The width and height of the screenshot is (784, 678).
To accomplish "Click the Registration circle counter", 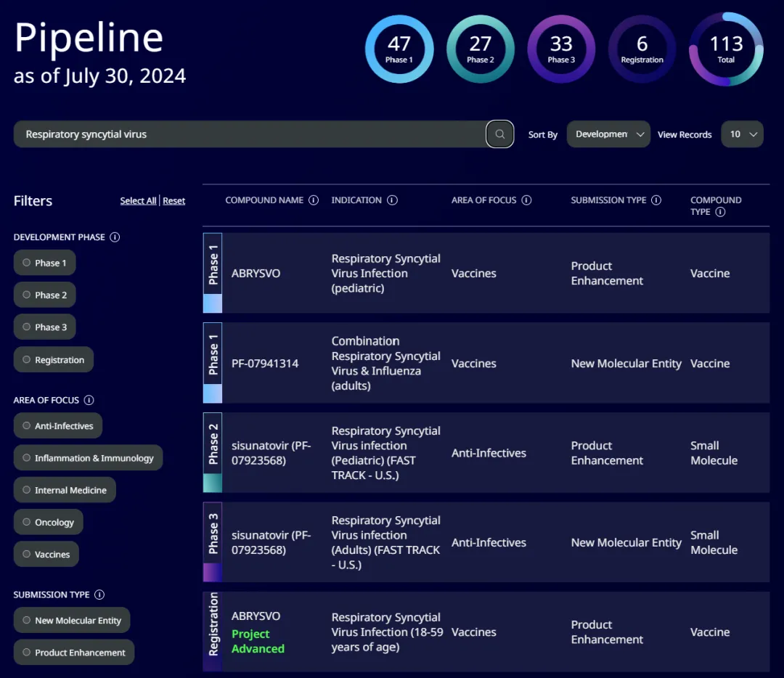I will [x=642, y=49].
